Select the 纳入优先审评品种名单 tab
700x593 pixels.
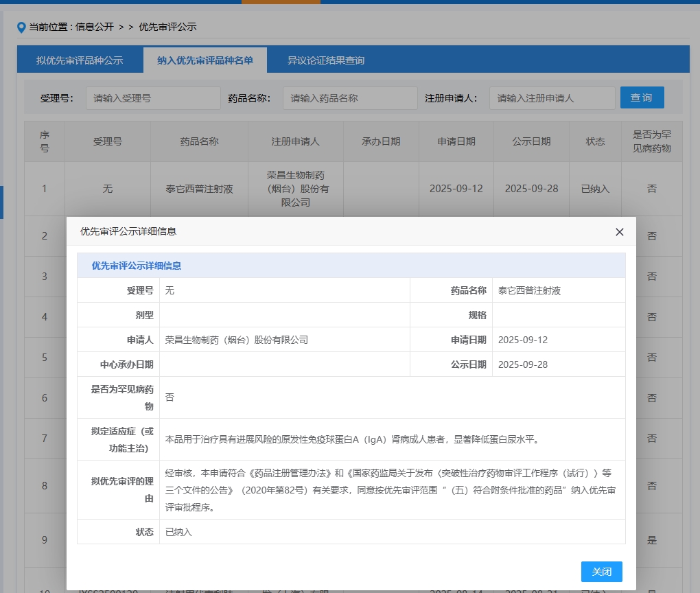205,60
